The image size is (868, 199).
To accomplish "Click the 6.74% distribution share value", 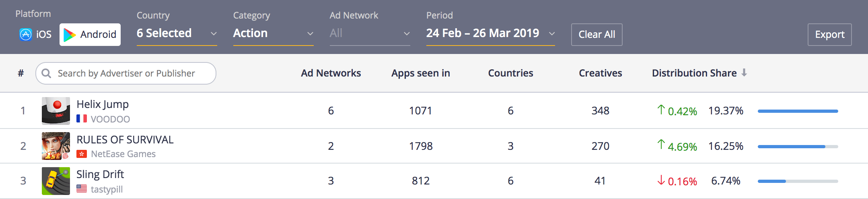I will [726, 181].
